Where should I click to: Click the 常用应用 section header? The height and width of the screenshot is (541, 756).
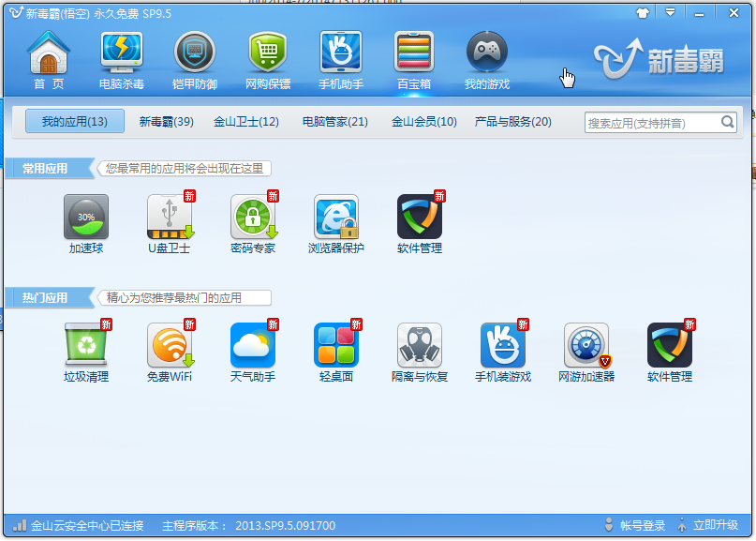click(x=45, y=169)
